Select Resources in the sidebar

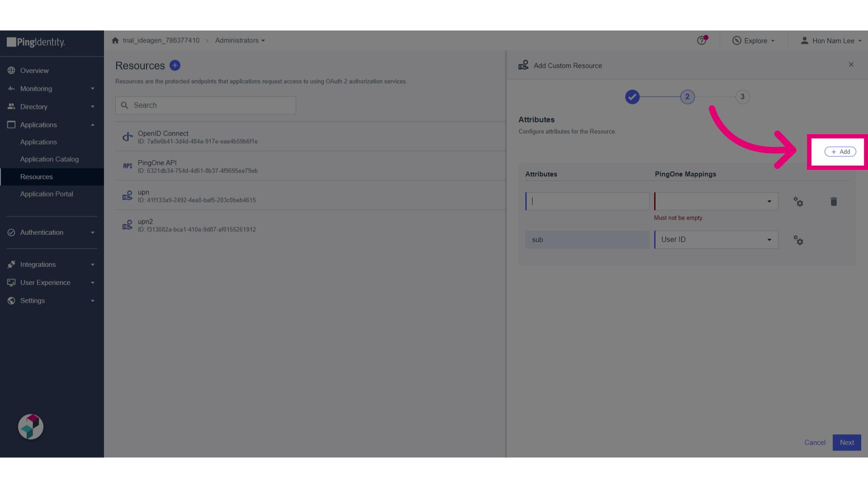click(52, 177)
